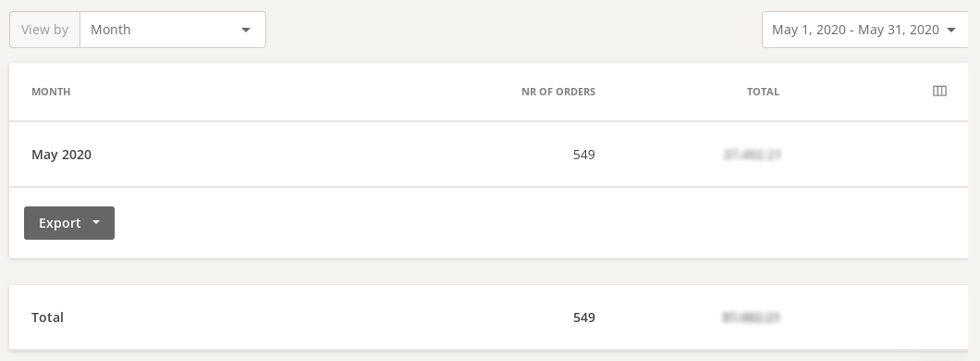This screenshot has width=980, height=361.
Task: Sort by NR OF ORDERS column header
Action: [558, 92]
